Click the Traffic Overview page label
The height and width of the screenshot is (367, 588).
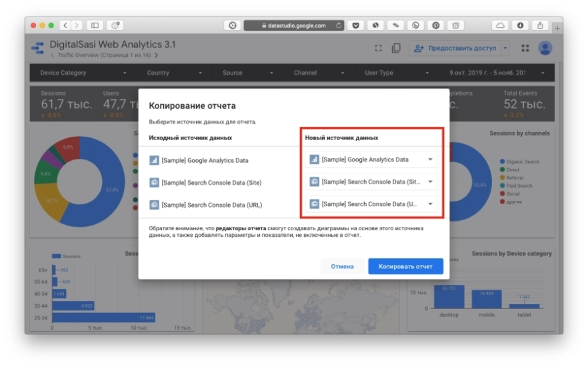click(104, 55)
